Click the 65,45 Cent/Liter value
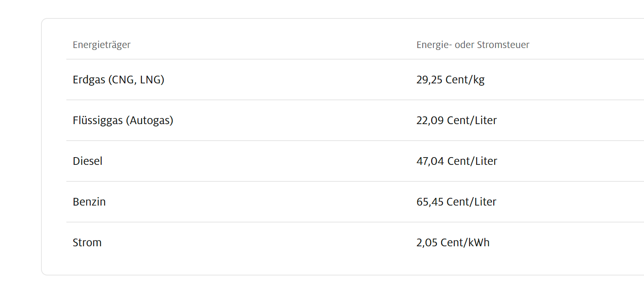The width and height of the screenshot is (644, 287). (x=456, y=202)
